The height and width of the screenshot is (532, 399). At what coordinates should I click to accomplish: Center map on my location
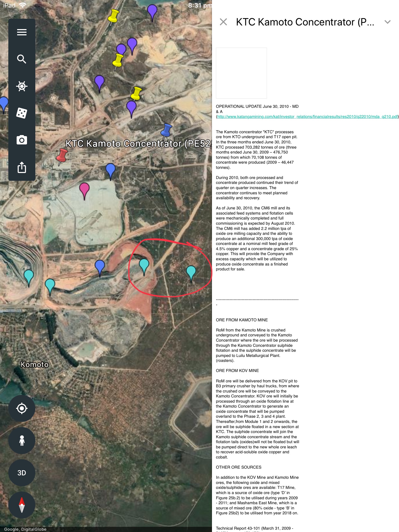(22, 408)
